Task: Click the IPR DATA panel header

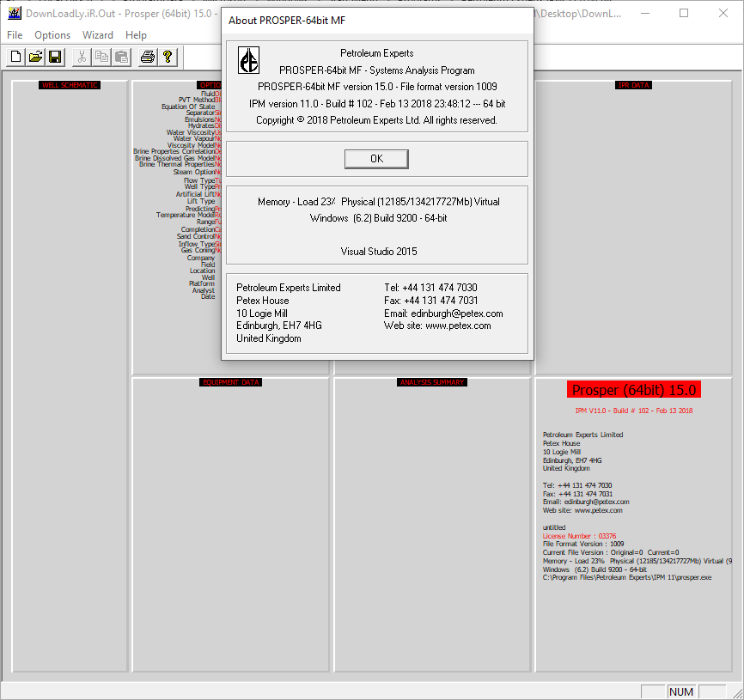Action: click(x=633, y=85)
